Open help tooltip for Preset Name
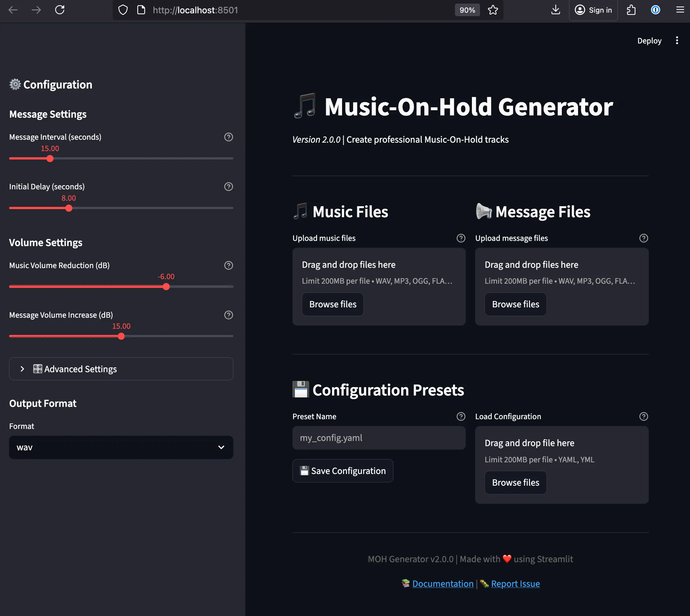This screenshot has width=690, height=616. (x=461, y=417)
